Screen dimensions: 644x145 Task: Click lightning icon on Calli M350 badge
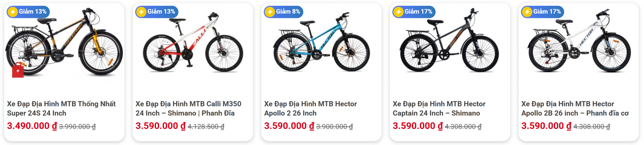click(141, 12)
